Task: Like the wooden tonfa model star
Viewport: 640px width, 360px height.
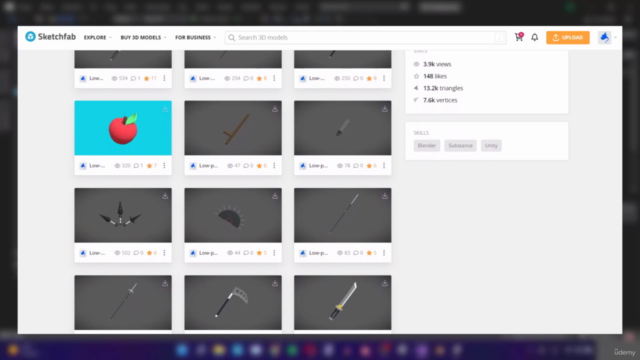Action: (259, 166)
